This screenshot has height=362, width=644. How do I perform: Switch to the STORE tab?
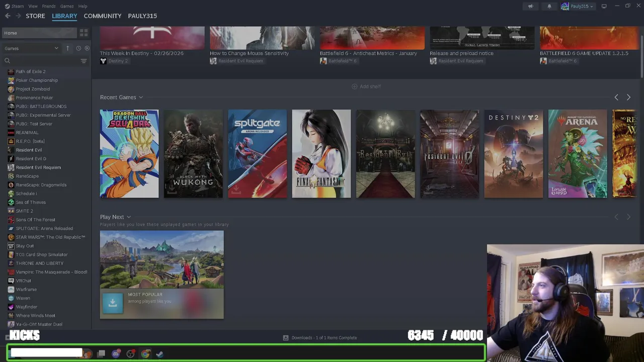(x=35, y=16)
